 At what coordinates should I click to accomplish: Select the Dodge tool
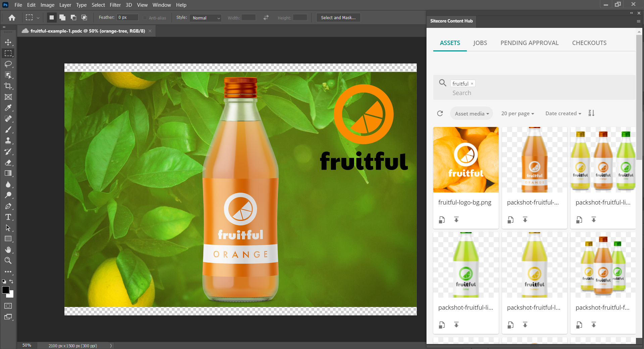point(8,195)
